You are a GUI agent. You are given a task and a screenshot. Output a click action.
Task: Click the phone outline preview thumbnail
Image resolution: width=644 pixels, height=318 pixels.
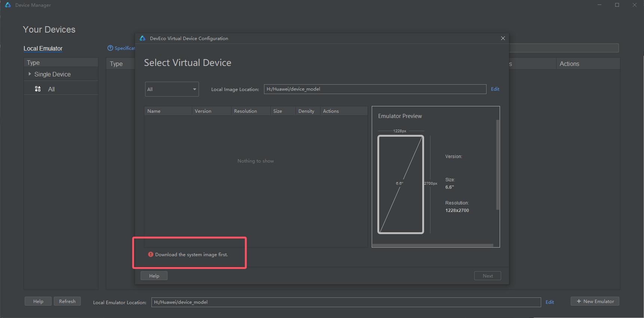click(401, 185)
